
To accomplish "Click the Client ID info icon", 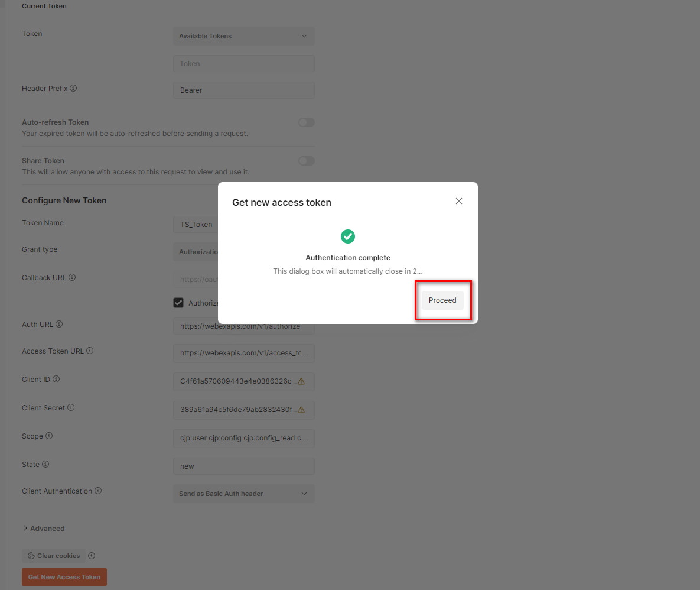I will [x=56, y=379].
